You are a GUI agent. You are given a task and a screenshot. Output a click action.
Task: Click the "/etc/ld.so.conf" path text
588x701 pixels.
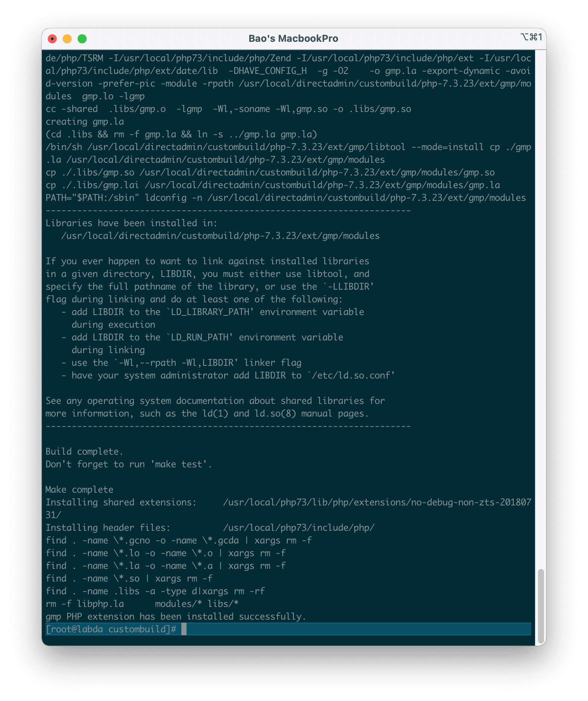click(351, 375)
